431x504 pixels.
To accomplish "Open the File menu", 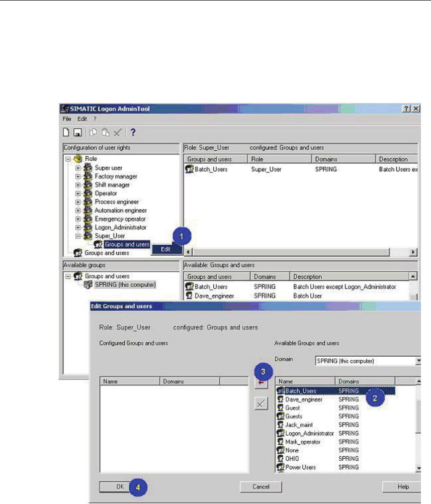I will pyautogui.click(x=67, y=119).
